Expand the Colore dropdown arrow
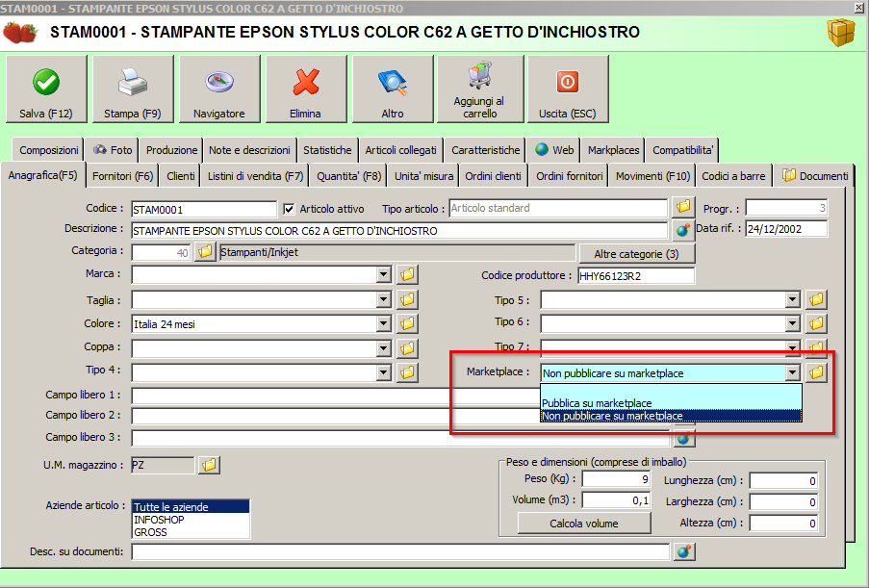 [x=384, y=323]
